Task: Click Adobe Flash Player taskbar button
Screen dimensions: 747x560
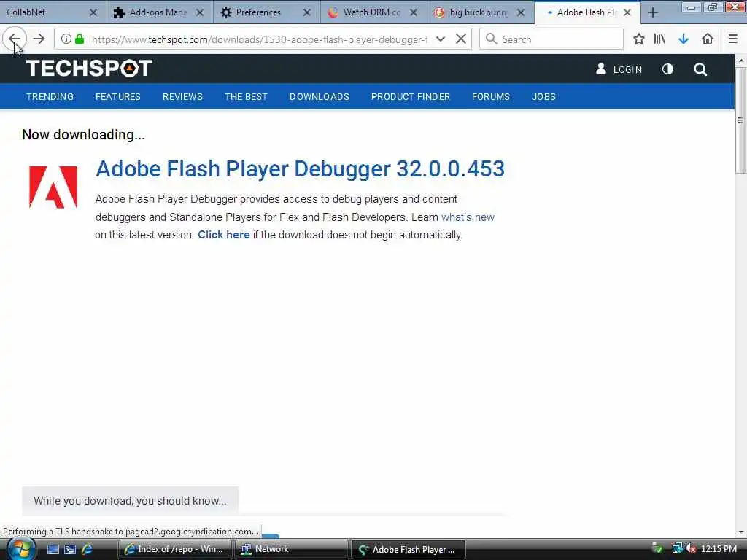Action: click(x=408, y=550)
